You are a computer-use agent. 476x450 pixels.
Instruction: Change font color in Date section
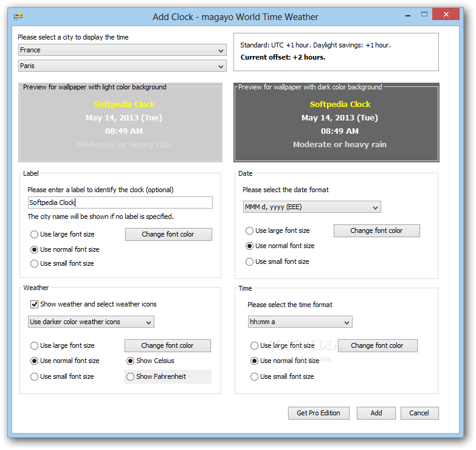coord(377,230)
